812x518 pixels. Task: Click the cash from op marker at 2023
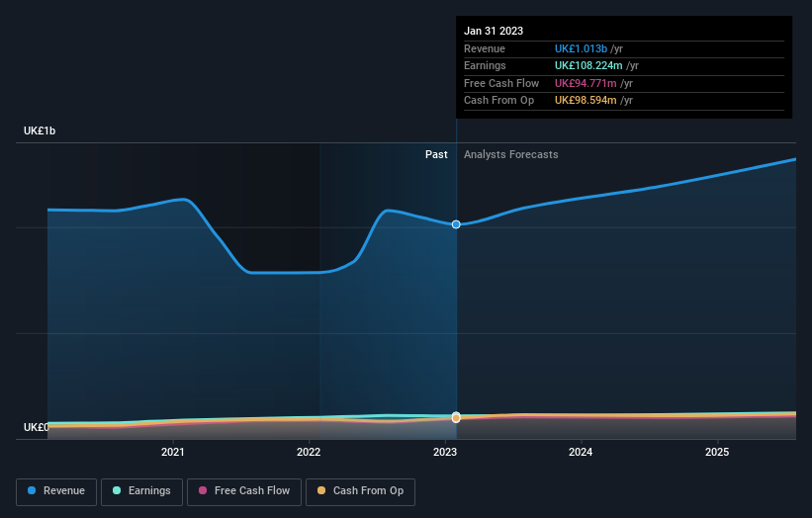click(456, 418)
